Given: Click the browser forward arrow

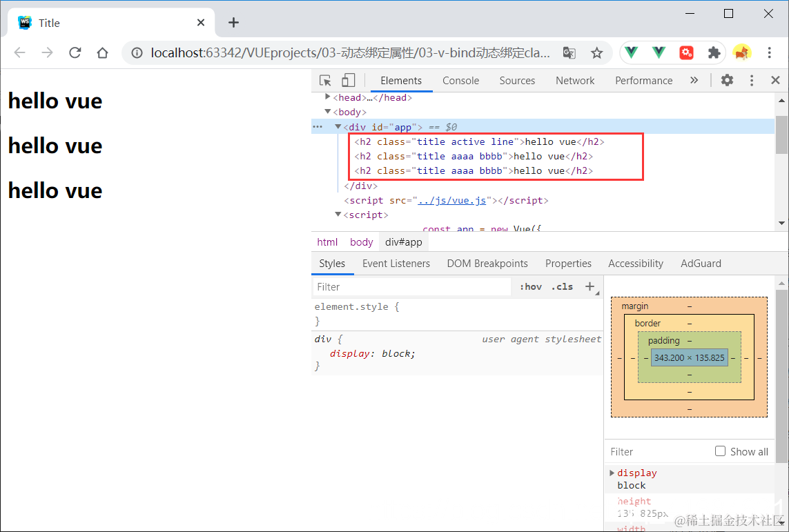Looking at the screenshot, I should [x=48, y=53].
